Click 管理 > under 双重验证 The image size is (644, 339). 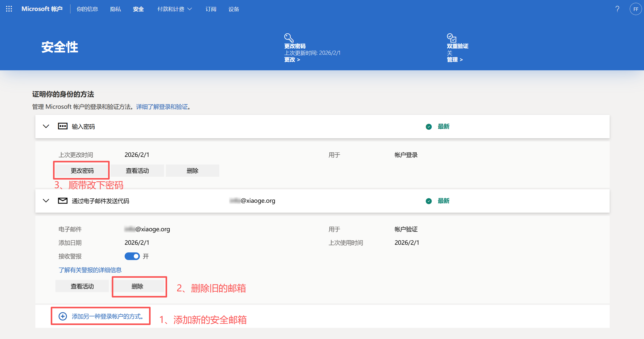(x=455, y=60)
